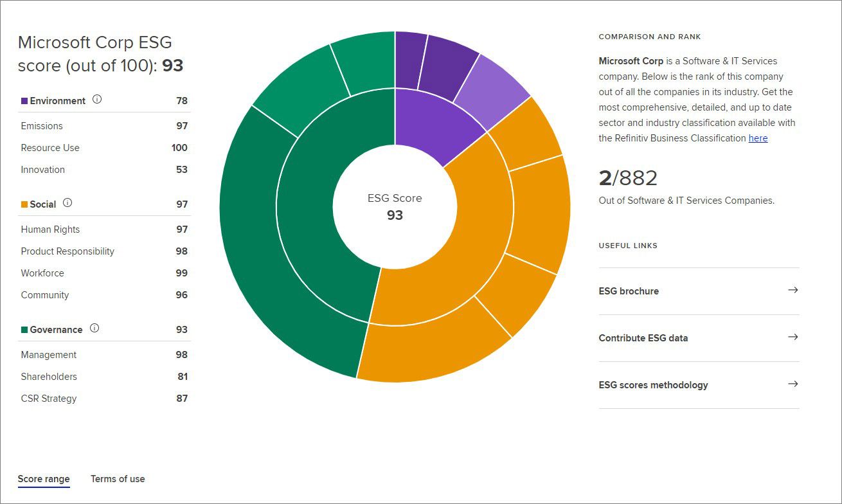
Task: Click the Shareholders score value 81
Action: (183, 377)
